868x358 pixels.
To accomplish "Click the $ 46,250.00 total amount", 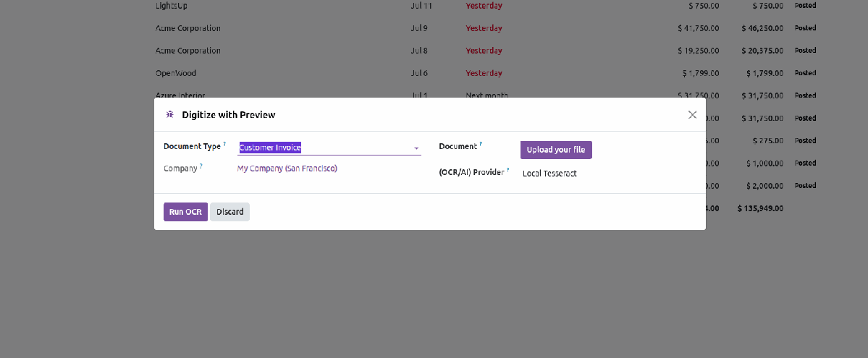I will [762, 28].
